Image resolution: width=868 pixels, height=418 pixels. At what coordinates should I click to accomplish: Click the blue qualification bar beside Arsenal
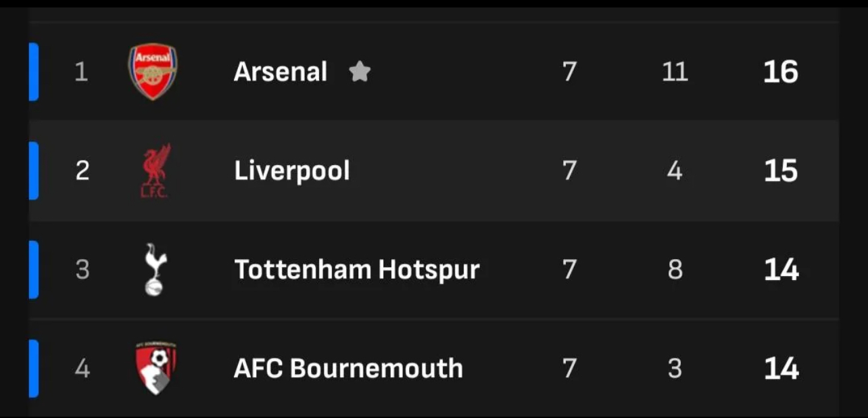tap(34, 72)
